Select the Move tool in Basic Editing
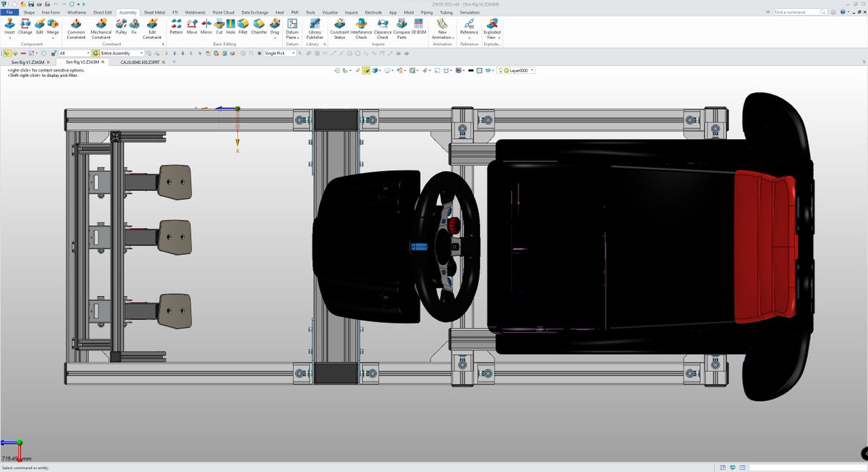The width and height of the screenshot is (868, 472). [192, 26]
